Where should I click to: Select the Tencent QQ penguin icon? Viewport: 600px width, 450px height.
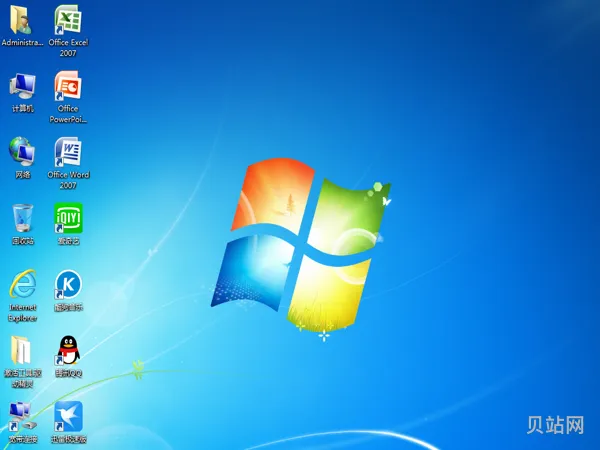pos(68,351)
